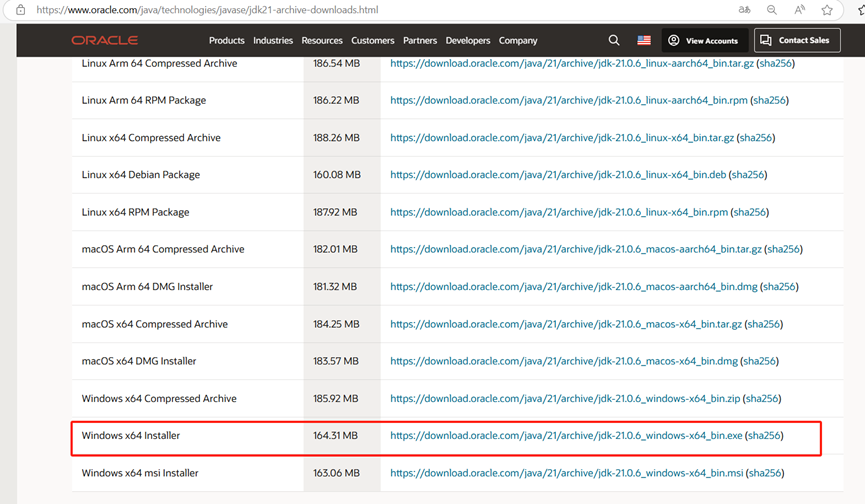
Task: Download the Windows x64 Installer exe link
Action: [566, 436]
